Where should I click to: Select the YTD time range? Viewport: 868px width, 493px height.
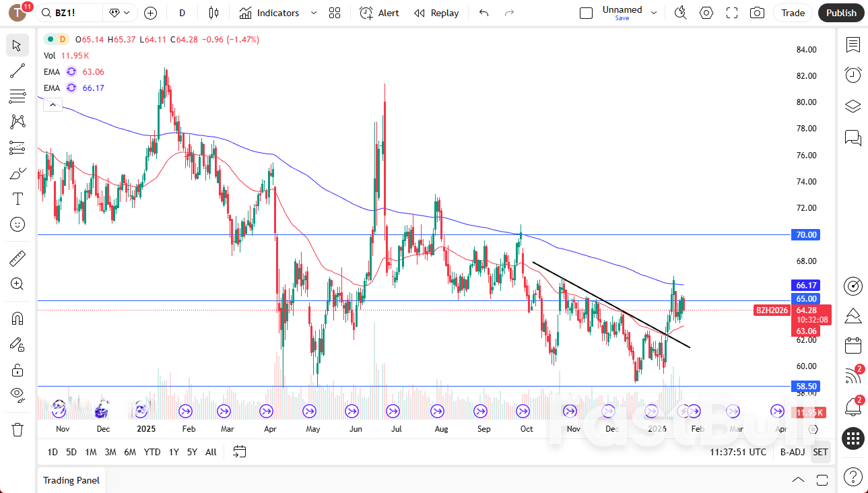(152, 452)
